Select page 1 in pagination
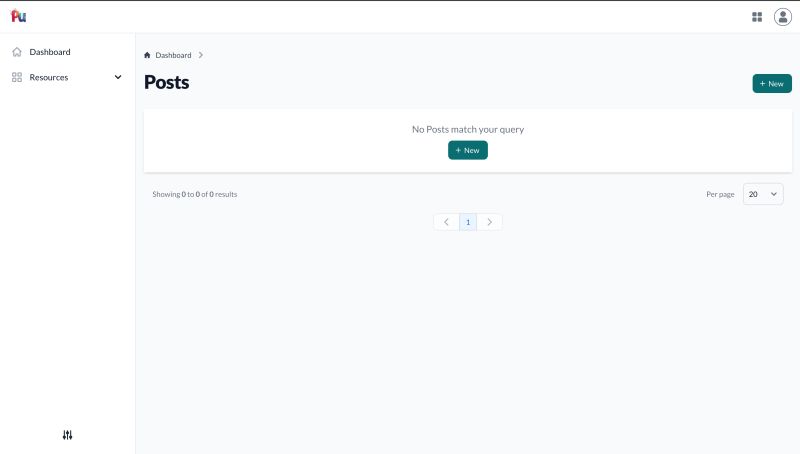Viewport: 800px width, 454px height. [x=468, y=222]
